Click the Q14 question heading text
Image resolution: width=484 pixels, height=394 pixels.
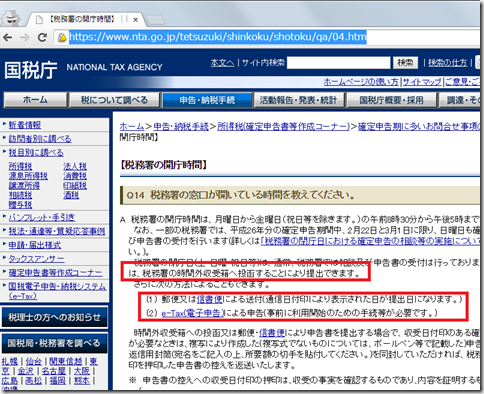[240, 195]
